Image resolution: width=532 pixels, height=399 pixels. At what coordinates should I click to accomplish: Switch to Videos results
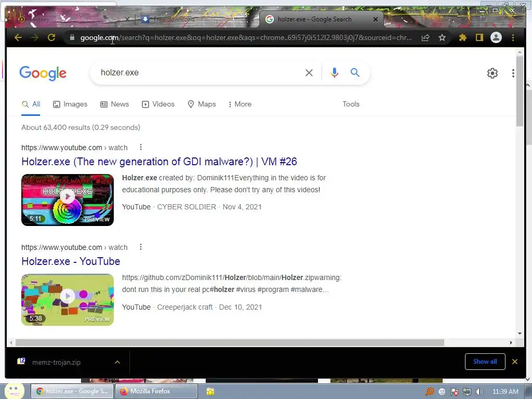[x=158, y=104]
